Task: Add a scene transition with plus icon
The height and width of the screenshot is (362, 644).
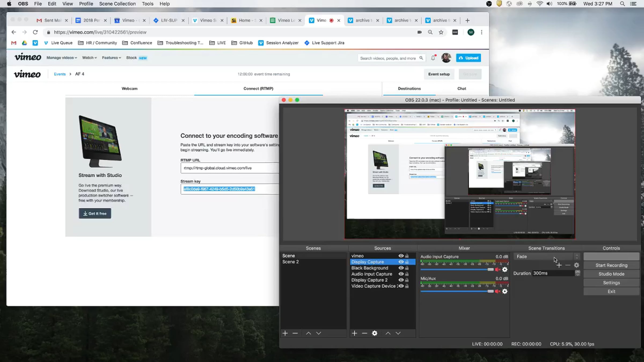Action: pyautogui.click(x=559, y=265)
